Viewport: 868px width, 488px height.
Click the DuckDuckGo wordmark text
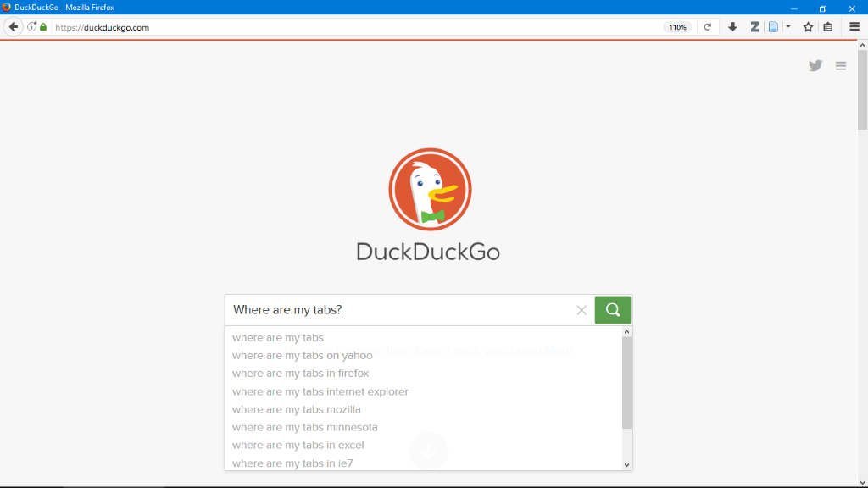point(428,252)
